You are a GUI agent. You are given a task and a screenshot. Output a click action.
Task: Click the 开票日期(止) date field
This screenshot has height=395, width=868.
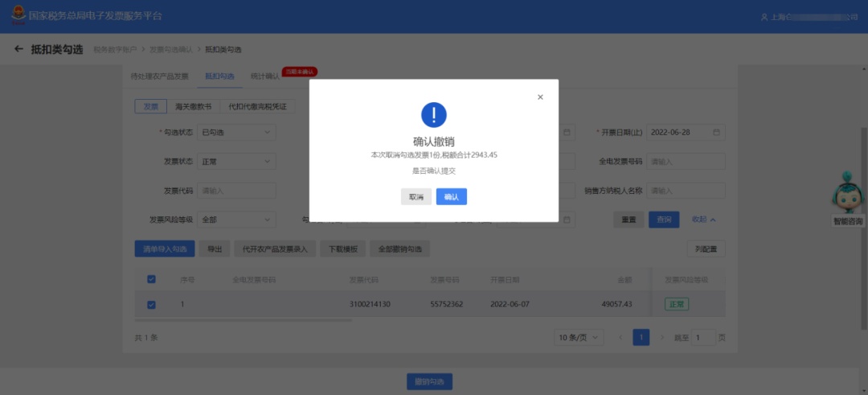tap(686, 133)
